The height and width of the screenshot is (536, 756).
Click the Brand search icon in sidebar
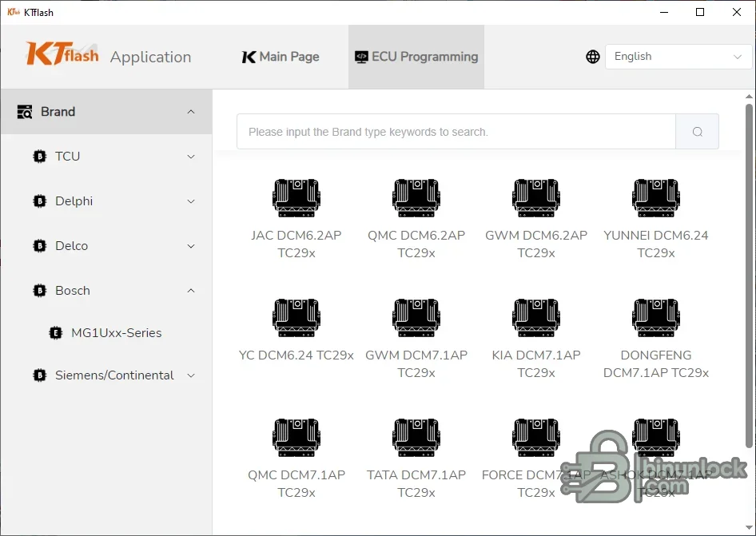[25, 112]
